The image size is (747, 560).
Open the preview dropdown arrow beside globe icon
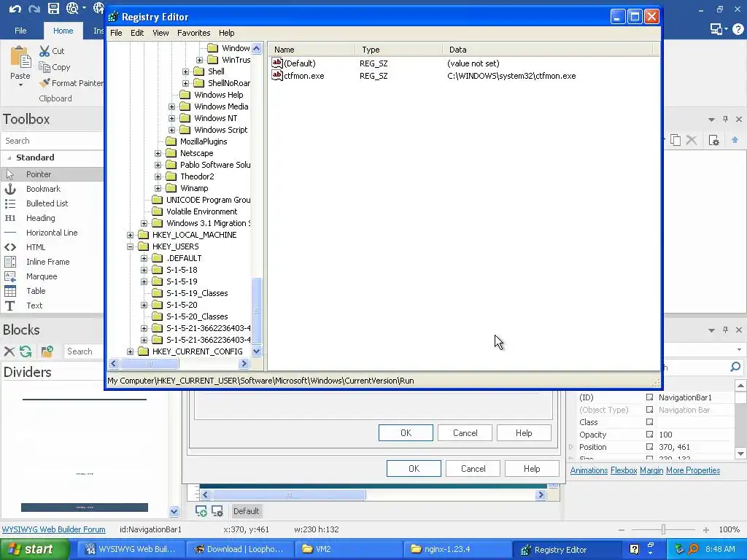pos(85,8)
